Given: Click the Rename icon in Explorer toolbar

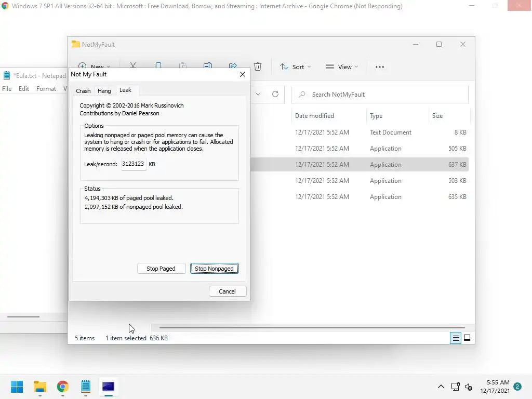Looking at the screenshot, I should (208, 65).
